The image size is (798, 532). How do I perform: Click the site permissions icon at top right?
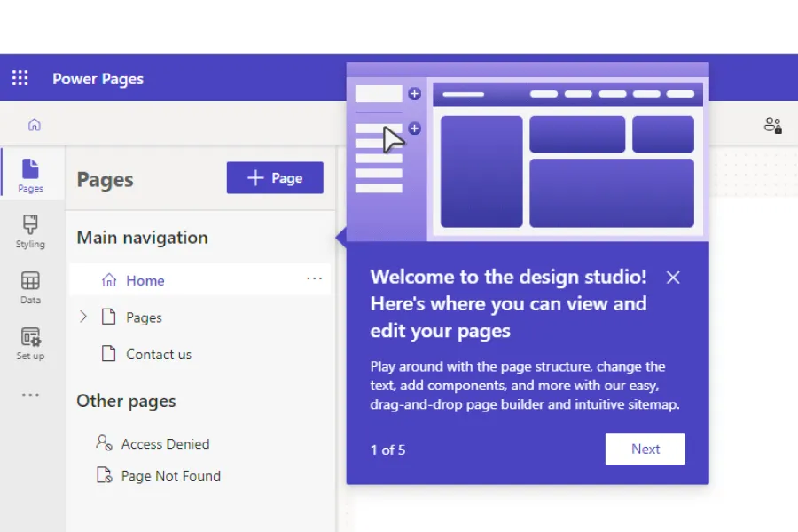click(772, 125)
